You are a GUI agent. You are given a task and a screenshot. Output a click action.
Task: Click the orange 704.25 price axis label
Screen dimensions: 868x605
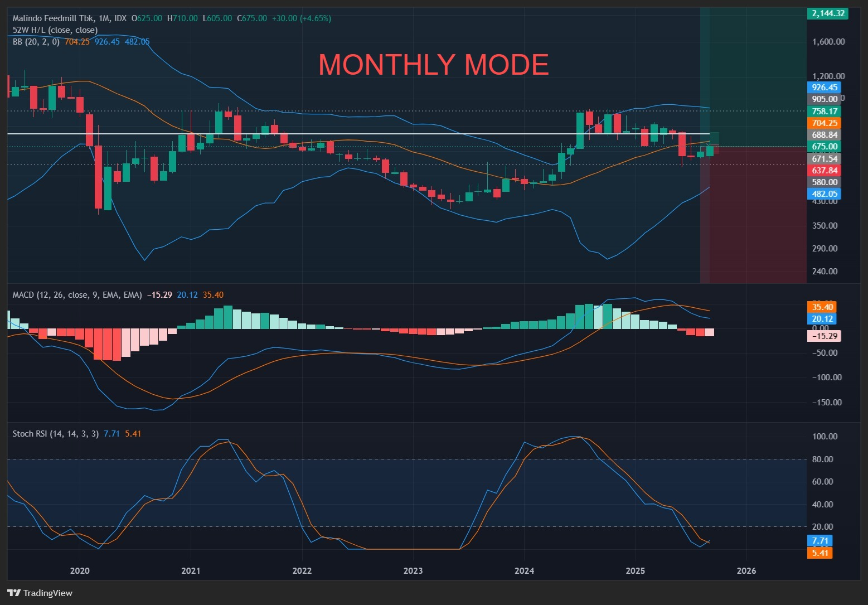click(824, 123)
